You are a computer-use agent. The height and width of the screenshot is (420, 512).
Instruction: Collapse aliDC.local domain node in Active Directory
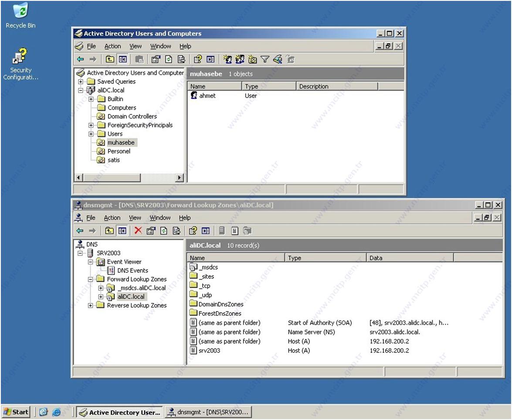(x=81, y=90)
